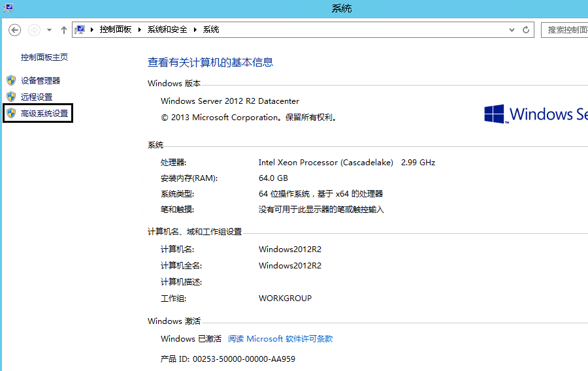This screenshot has height=371, width=588.
Task: Expand the arrow after 控制面板 breadcrumb
Action: 140,29
